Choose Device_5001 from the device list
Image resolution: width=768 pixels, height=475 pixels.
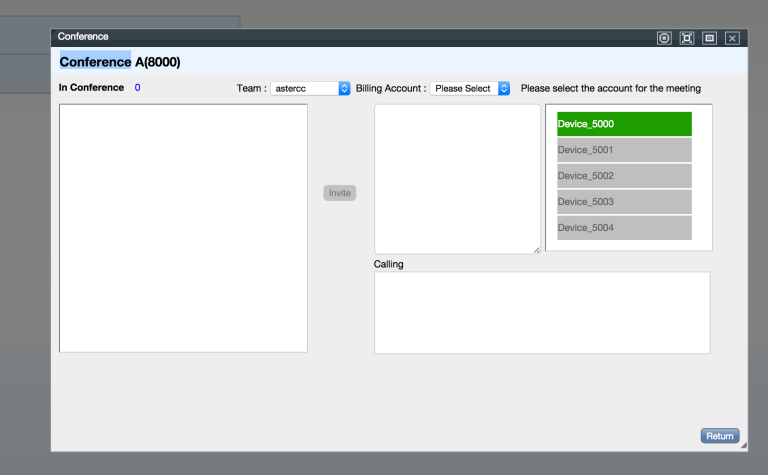coord(624,150)
